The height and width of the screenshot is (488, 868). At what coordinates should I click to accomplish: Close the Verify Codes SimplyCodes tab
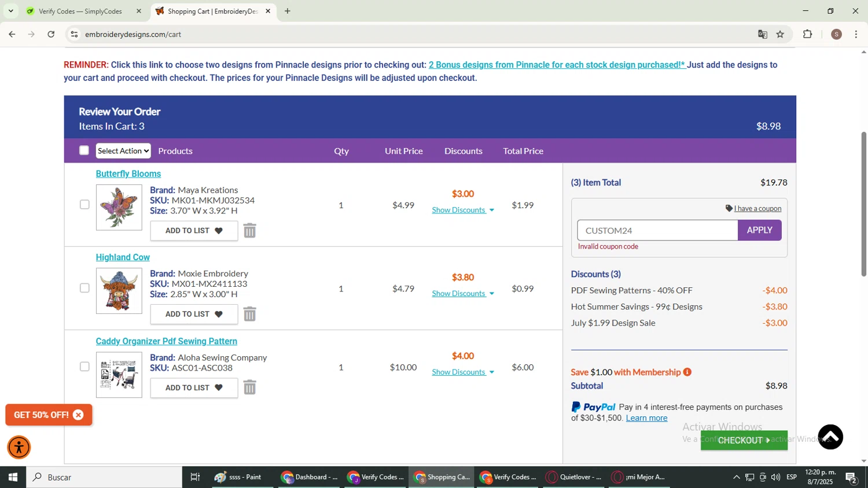click(139, 11)
